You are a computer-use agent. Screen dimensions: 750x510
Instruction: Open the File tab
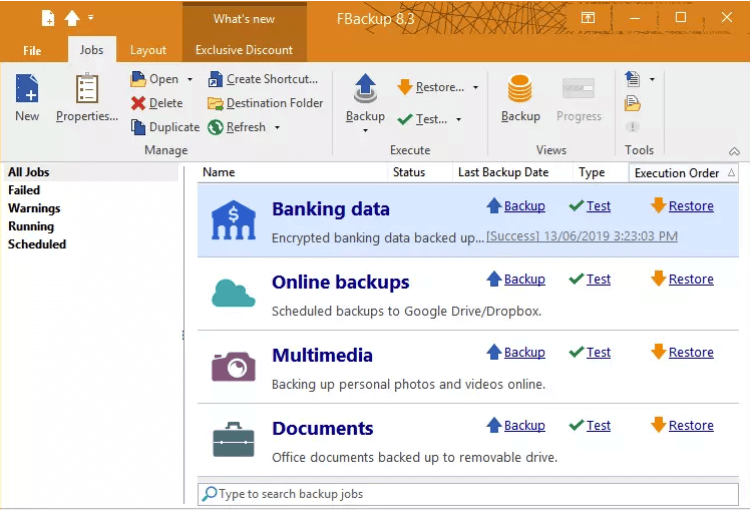click(x=32, y=50)
